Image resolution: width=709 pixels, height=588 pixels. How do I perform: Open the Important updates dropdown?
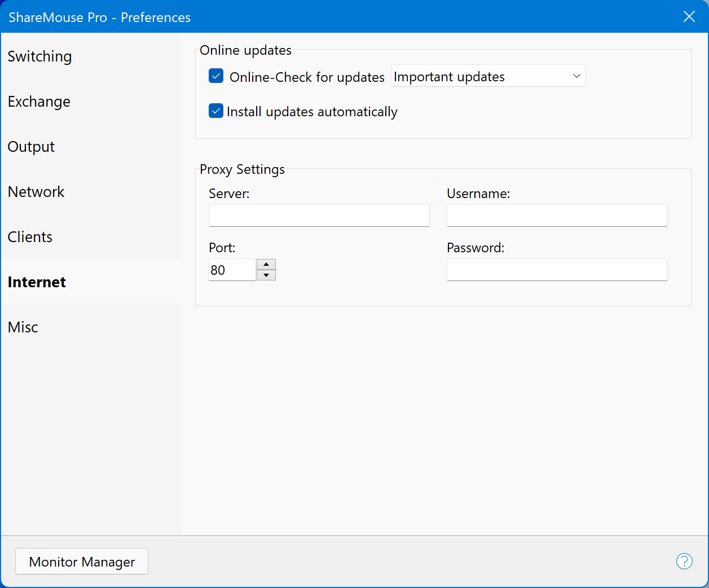pos(488,76)
